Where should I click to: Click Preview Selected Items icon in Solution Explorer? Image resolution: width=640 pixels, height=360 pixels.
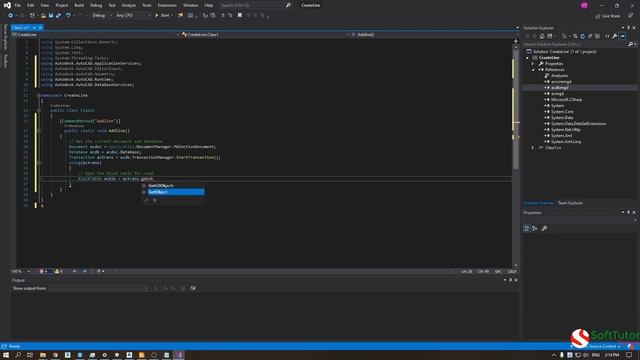(622, 36)
